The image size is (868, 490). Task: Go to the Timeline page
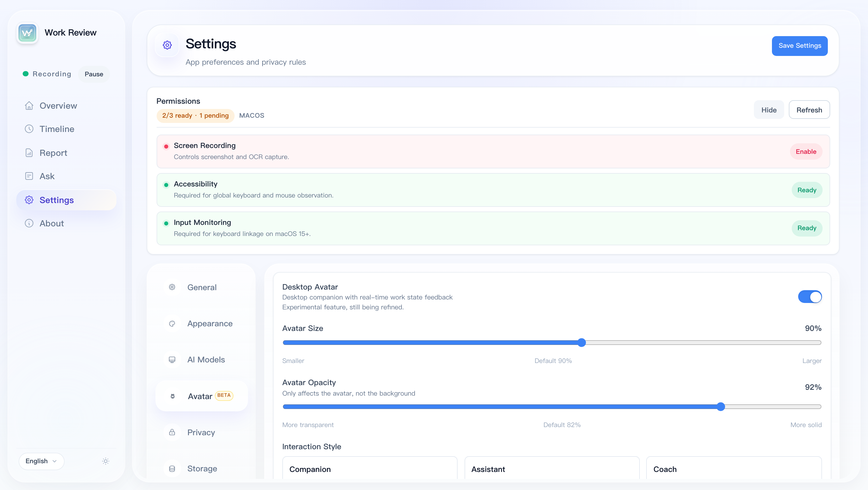click(66, 129)
